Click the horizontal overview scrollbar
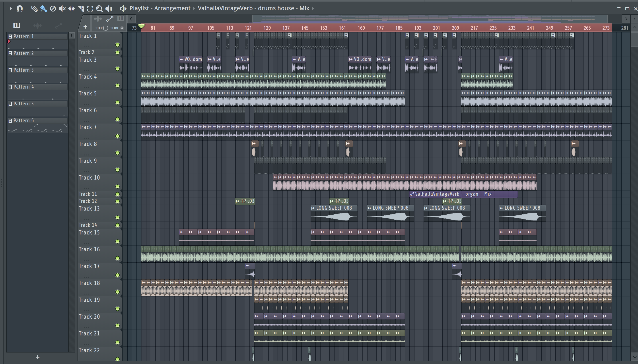 pos(430,19)
